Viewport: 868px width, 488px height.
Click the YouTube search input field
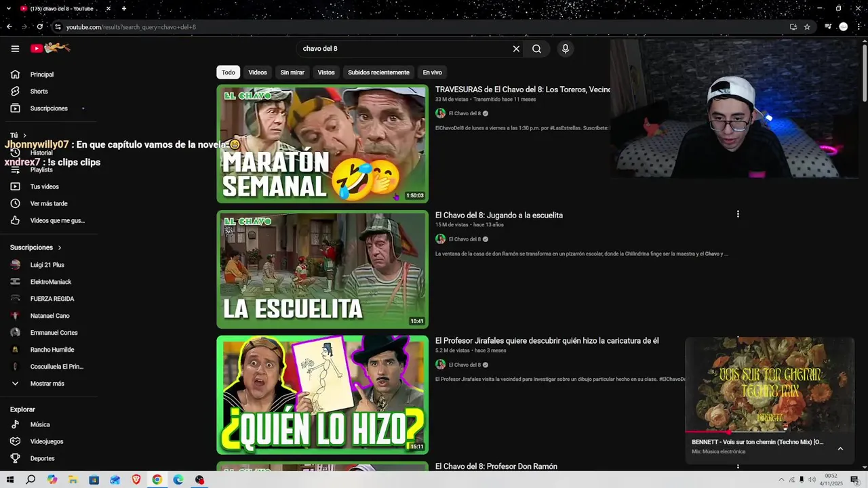(403, 49)
